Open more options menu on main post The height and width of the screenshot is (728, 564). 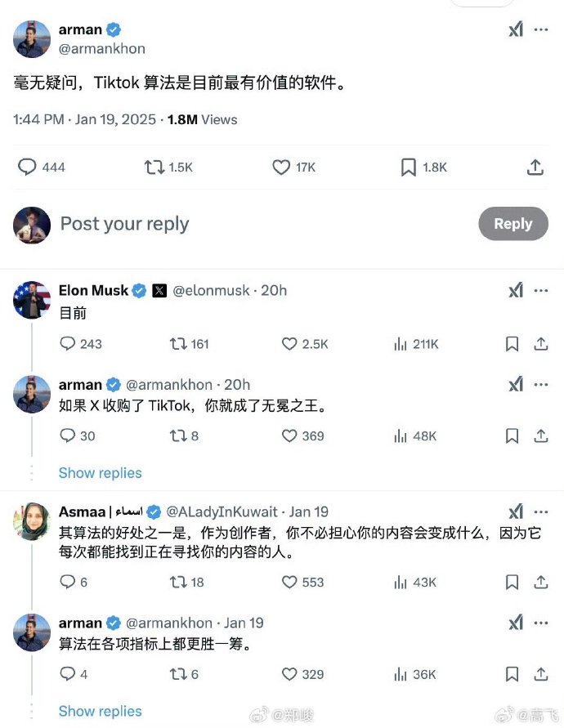[541, 29]
